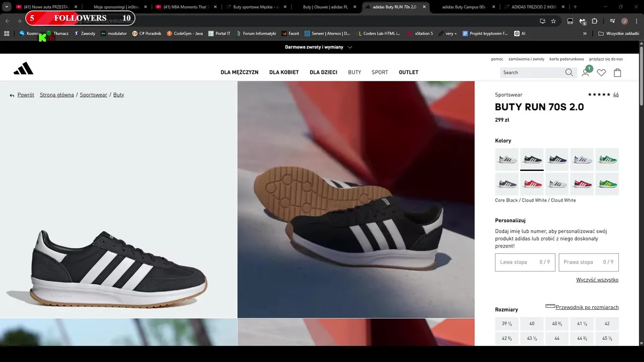Open the DLA MĘŻCZYZN menu
Viewport: 644px width, 362px height.
tap(239, 72)
